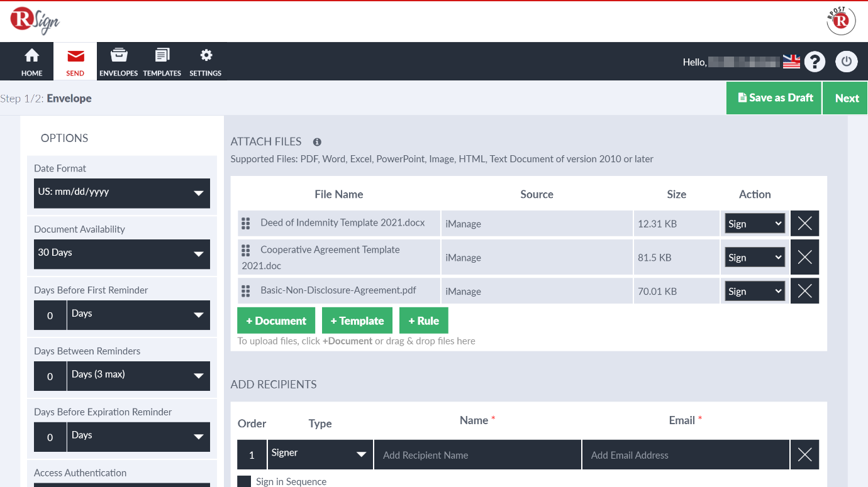868x487 pixels.
Task: Click the + Document button
Action: tap(275, 321)
